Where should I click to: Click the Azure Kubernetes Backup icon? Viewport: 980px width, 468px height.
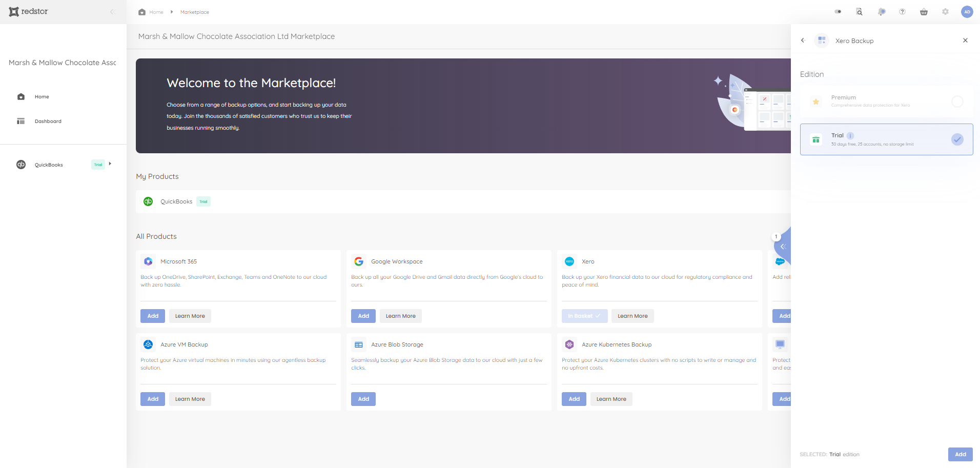tap(569, 344)
